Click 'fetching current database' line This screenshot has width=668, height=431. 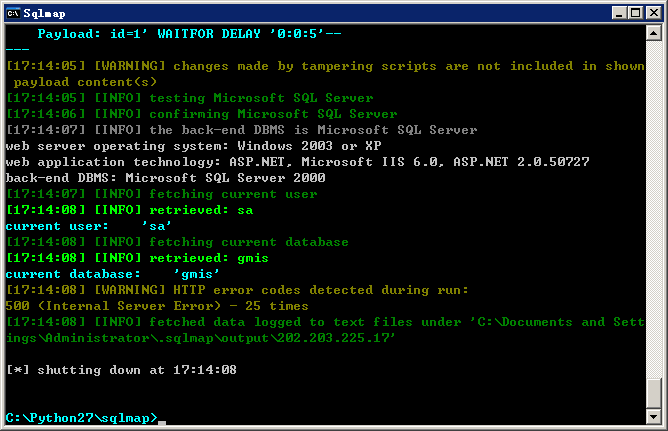coord(177,242)
